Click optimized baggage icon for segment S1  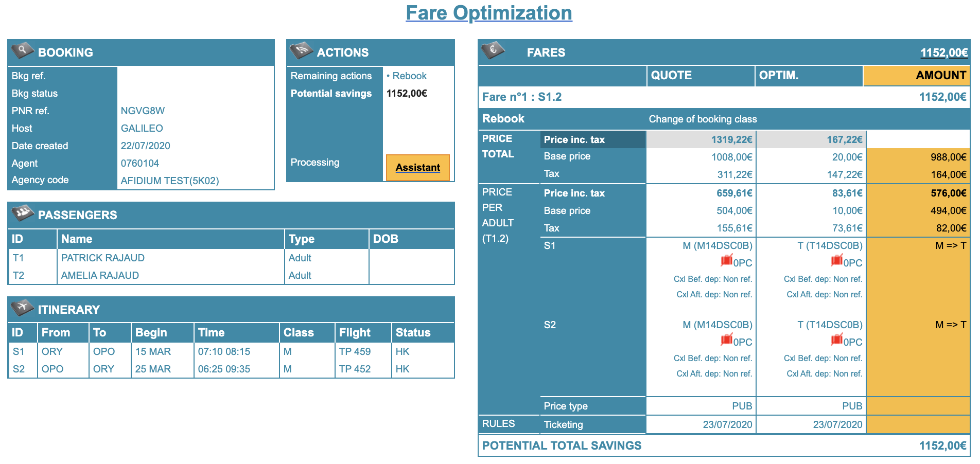click(x=836, y=261)
